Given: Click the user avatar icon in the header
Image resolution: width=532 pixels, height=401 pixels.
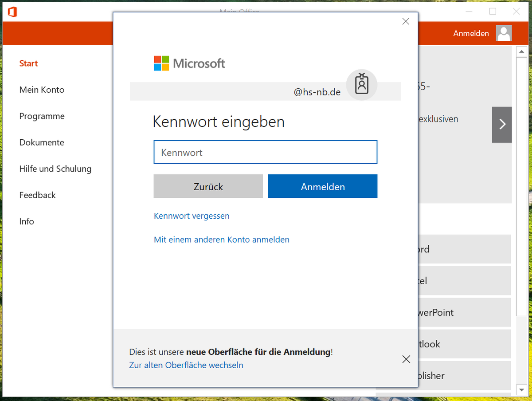Looking at the screenshot, I should click(504, 33).
